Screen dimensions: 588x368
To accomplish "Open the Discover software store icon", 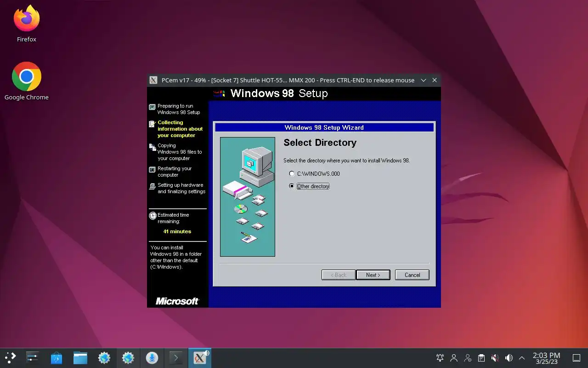I will [x=57, y=358].
